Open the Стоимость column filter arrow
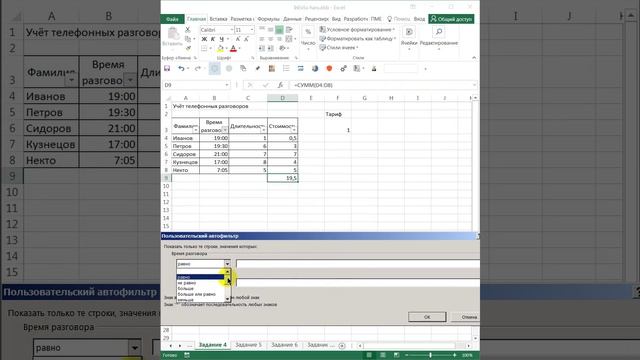The width and height of the screenshot is (640, 360). coord(294,130)
